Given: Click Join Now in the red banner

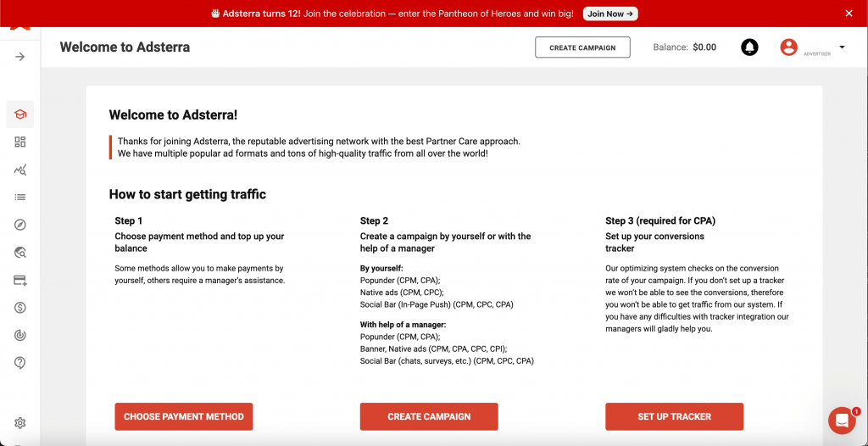Looking at the screenshot, I should tap(610, 14).
